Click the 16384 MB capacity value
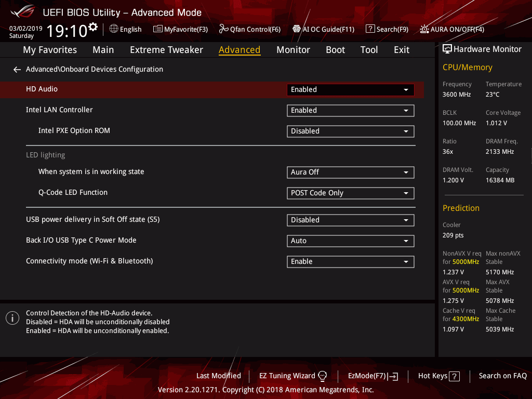 500,180
